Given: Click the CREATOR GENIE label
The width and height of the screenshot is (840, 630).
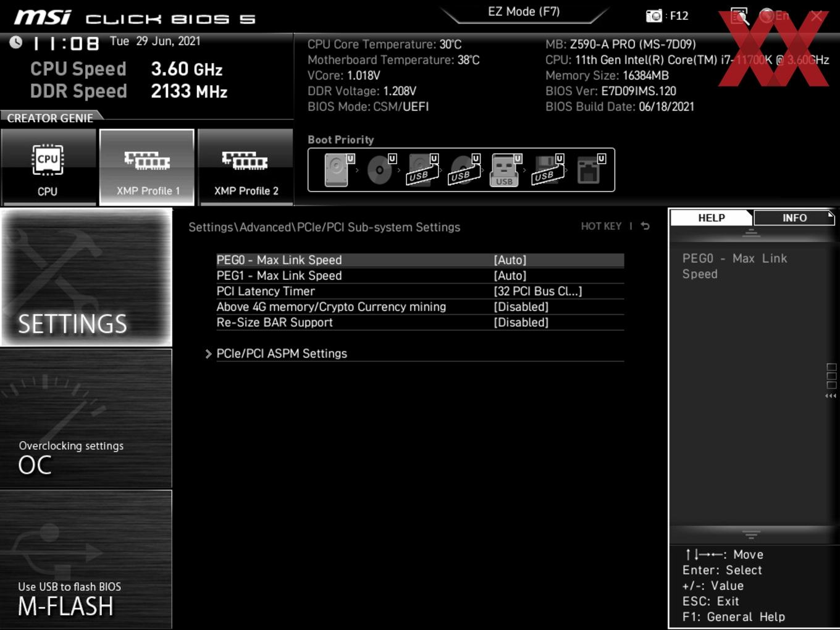Looking at the screenshot, I should point(50,118).
